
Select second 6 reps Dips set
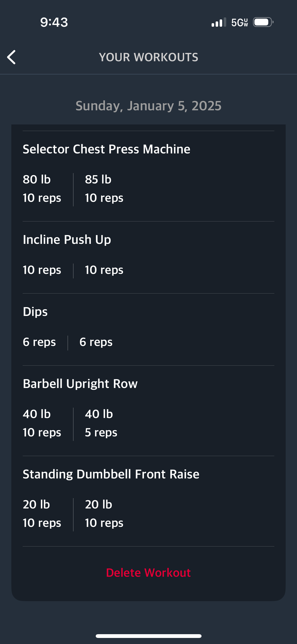coord(96,342)
